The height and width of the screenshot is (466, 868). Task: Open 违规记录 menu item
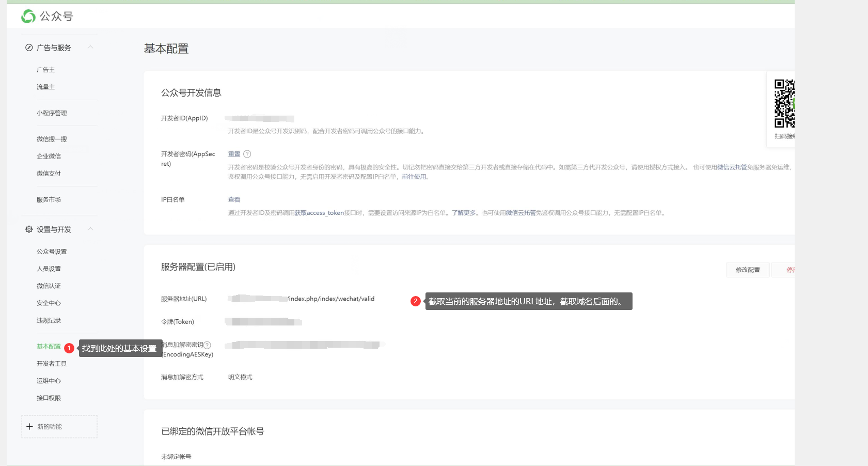pos(49,320)
